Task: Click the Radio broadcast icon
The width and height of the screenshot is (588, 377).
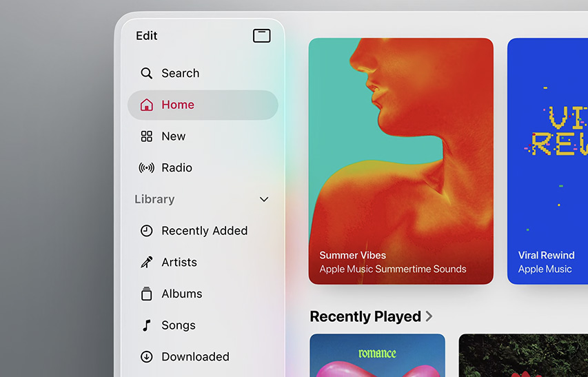Action: [146, 167]
